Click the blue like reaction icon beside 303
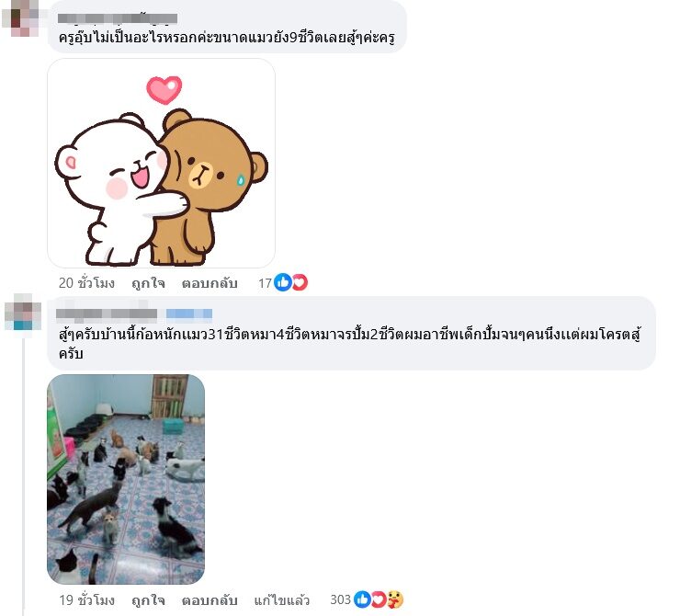The width and height of the screenshot is (691, 616). click(362, 599)
